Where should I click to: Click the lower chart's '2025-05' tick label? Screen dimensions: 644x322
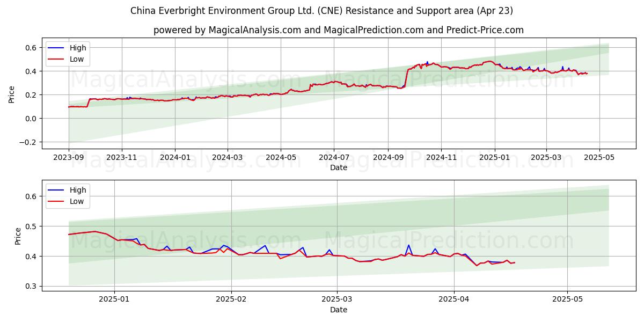point(567,301)
